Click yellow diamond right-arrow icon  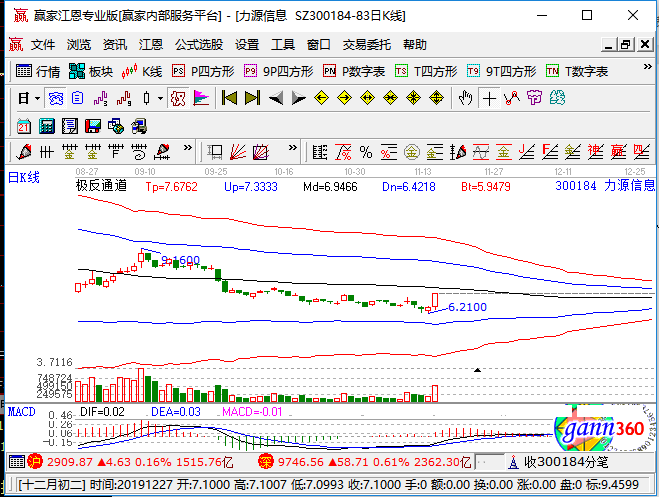pos(345,98)
